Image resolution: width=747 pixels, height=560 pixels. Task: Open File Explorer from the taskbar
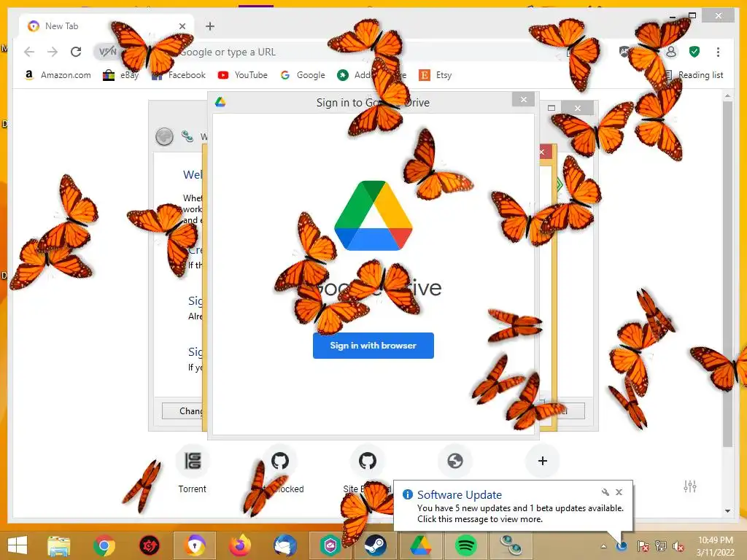(x=58, y=545)
